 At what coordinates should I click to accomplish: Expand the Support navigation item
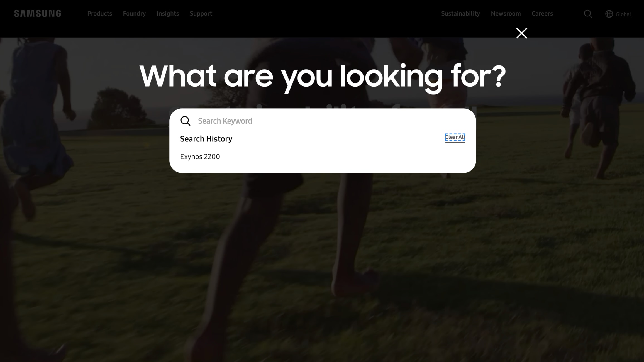(x=201, y=13)
